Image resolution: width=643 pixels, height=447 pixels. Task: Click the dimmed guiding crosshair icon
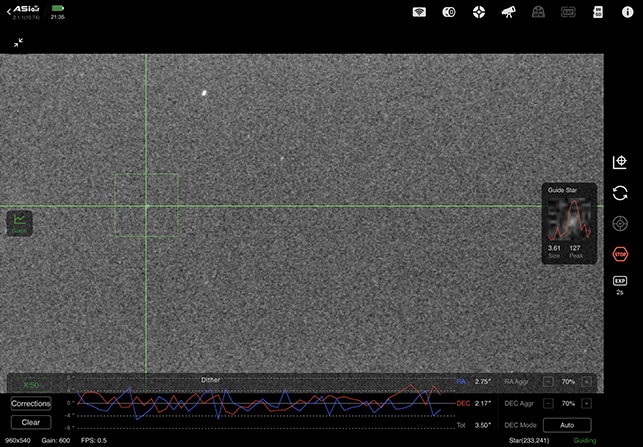click(620, 224)
